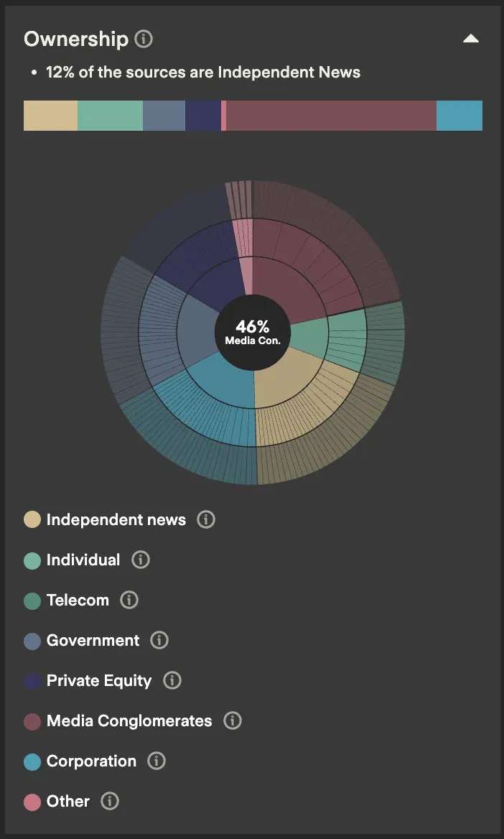The width and height of the screenshot is (504, 839).
Task: Open Private Equity info icon
Action: (172, 680)
